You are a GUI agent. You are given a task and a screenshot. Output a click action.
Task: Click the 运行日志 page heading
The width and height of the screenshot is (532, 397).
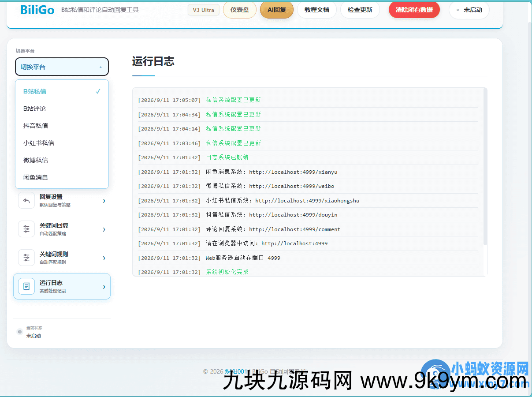[x=153, y=61]
